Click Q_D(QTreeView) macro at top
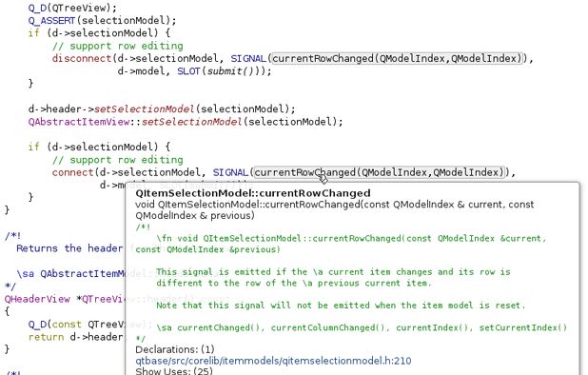This screenshot has height=375, width=588. tap(72, 8)
